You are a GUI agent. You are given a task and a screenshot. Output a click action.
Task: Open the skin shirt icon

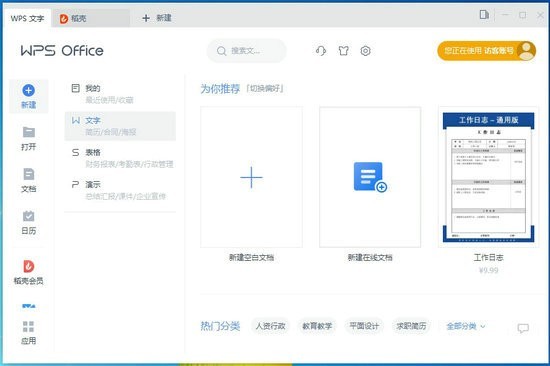[x=343, y=51]
